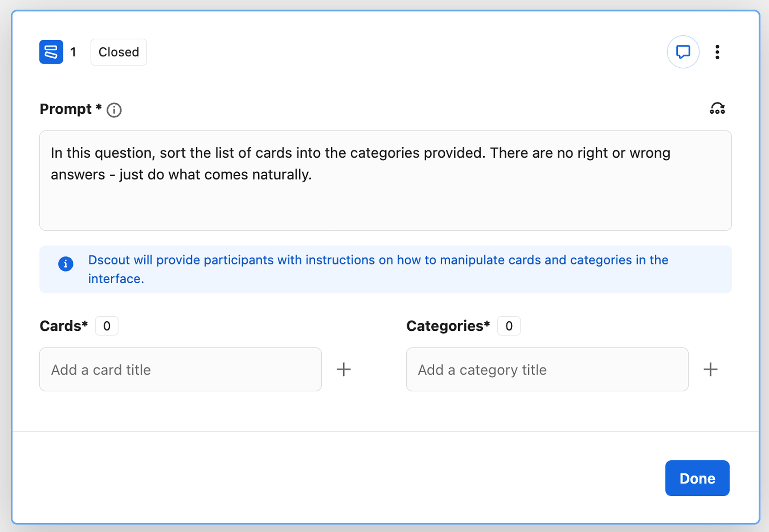Viewport: 769px width, 532px height.
Task: Click the blue info icon in the banner
Action: 66,264
